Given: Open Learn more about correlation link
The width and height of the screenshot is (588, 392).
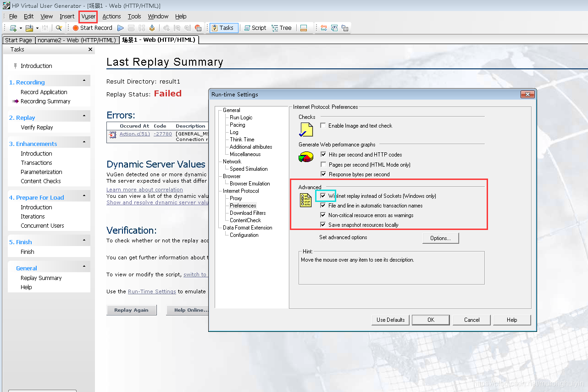Looking at the screenshot, I should point(144,190).
